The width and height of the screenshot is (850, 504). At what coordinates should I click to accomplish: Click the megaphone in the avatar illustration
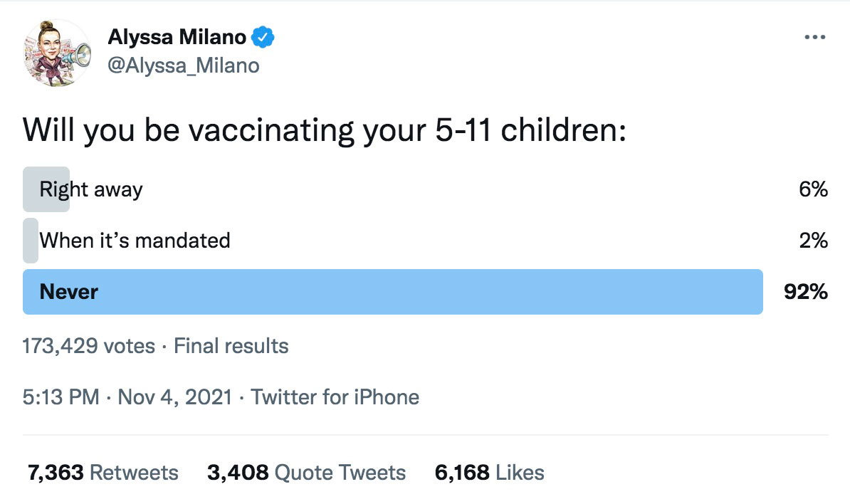(79, 54)
